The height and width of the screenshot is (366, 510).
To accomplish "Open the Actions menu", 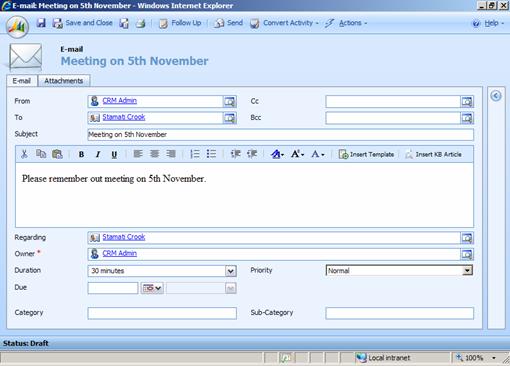I will 347,23.
